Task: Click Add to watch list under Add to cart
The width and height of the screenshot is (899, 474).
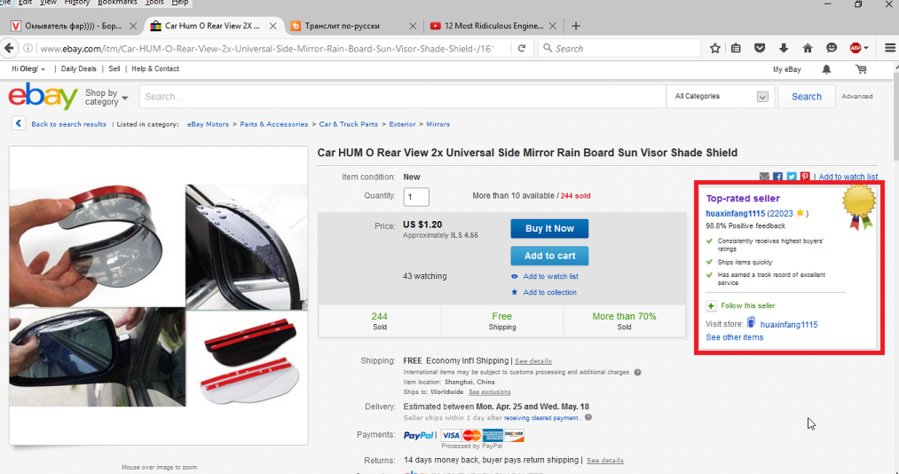Action: pyautogui.click(x=550, y=276)
